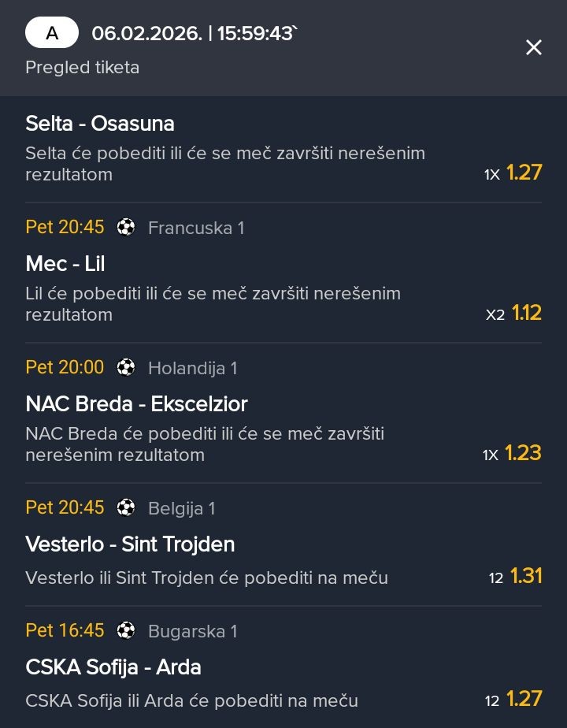Tap the soccer ball icon beside Belgija 1
Image resolution: width=567 pixels, height=728 pixels.
click(x=126, y=508)
